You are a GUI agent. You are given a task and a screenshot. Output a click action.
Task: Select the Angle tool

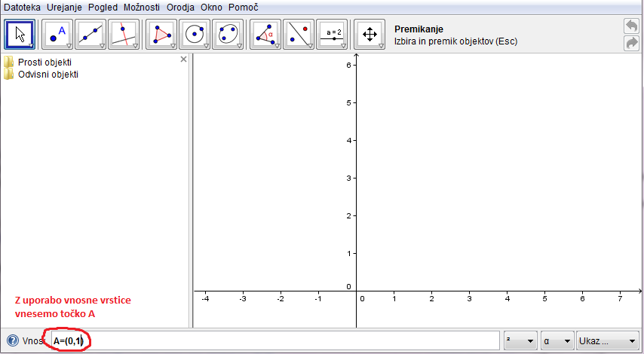click(x=265, y=34)
